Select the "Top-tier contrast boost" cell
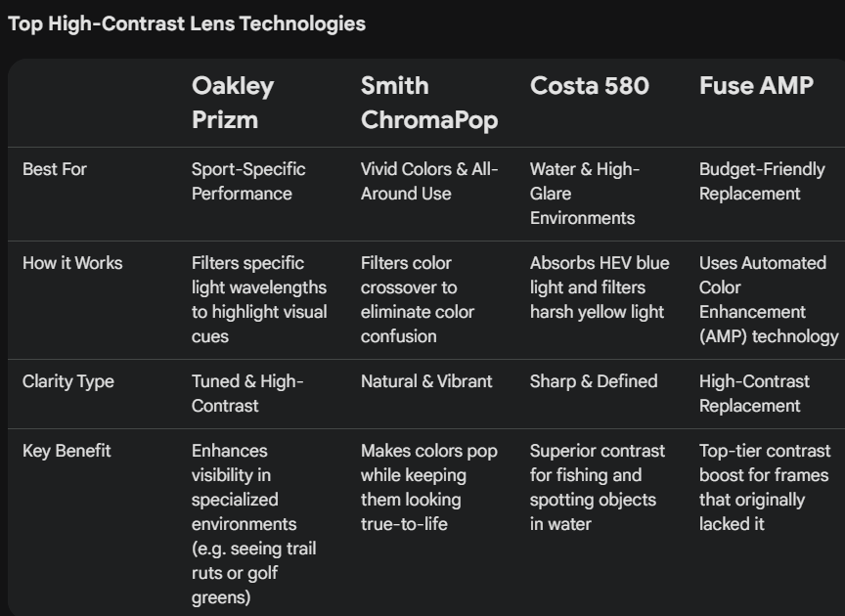Screen dimensions: 845x616 [x=764, y=487]
